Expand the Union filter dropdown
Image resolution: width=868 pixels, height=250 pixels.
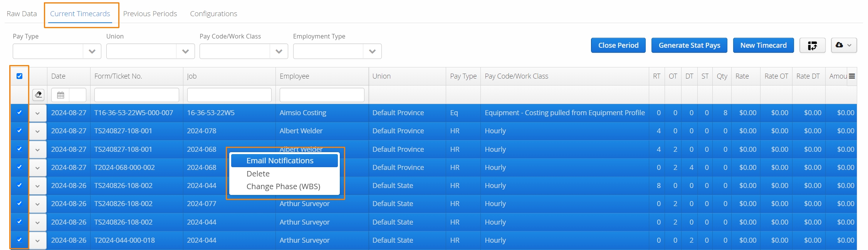coord(185,51)
